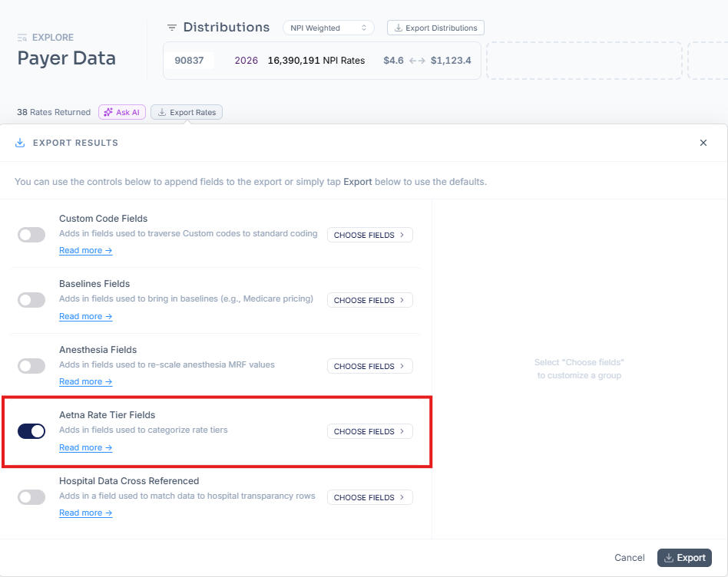This screenshot has width=728, height=577.
Task: Enable the Baselines Fields switch
Action: tap(31, 300)
